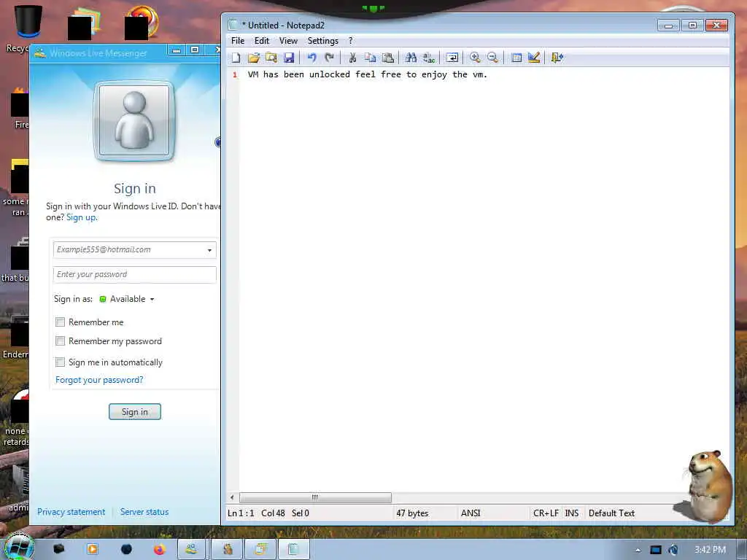Tick Sign me in automatically
The width and height of the screenshot is (747, 560).
[x=60, y=362]
